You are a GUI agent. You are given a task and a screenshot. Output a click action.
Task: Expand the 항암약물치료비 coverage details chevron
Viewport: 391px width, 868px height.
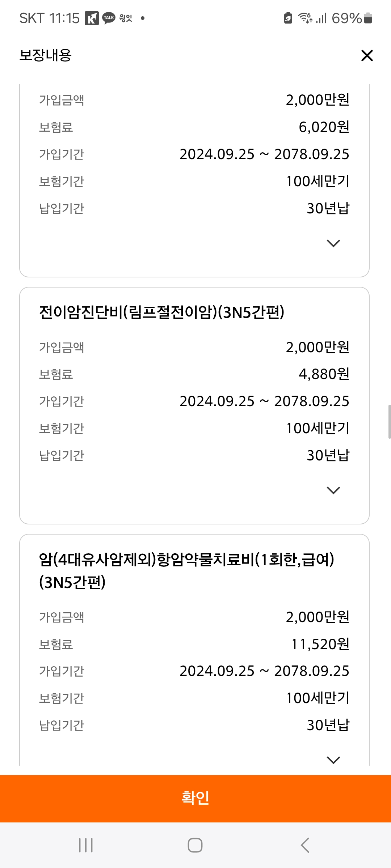[x=333, y=760]
